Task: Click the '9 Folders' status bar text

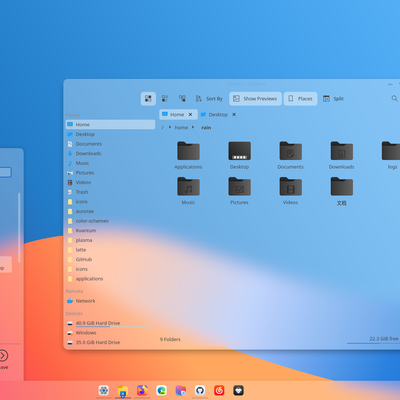Action: point(170,339)
